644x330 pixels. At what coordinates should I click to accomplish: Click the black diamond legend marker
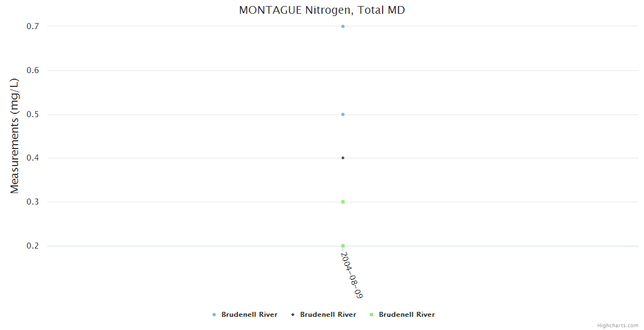[x=293, y=315]
